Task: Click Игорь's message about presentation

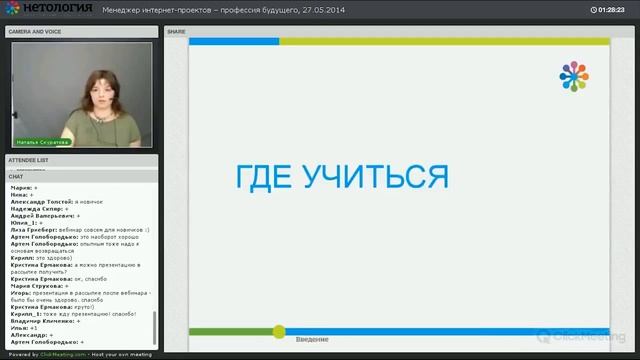Action: tap(81, 297)
